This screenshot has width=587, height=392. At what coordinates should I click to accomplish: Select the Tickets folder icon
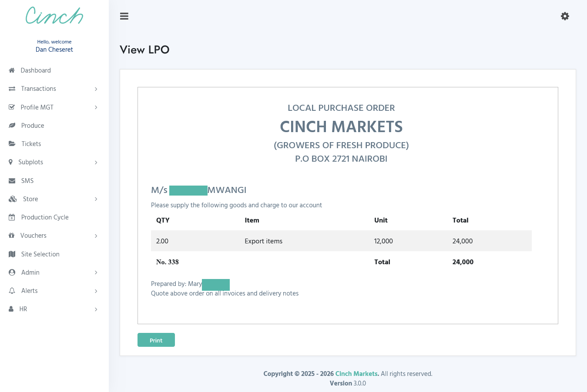click(11, 144)
